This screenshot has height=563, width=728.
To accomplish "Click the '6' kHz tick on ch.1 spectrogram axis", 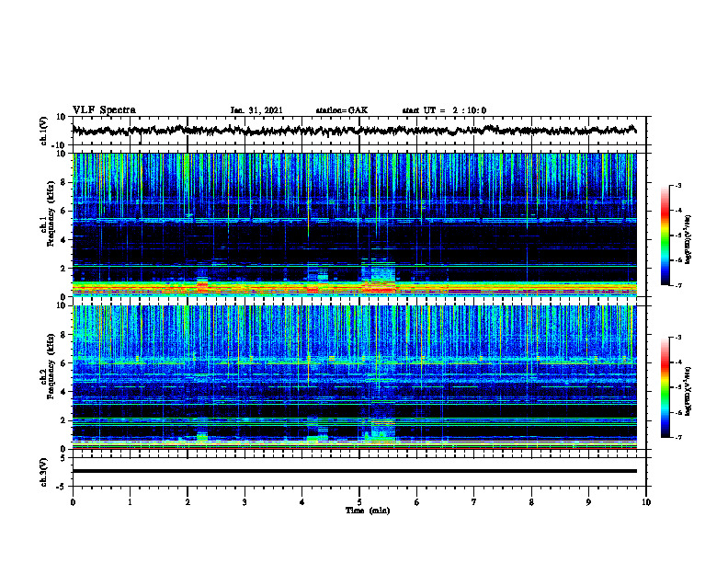I will [x=63, y=211].
